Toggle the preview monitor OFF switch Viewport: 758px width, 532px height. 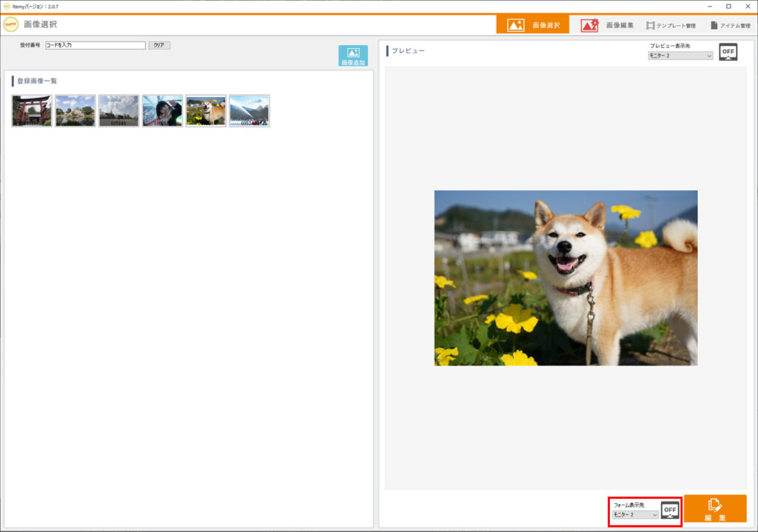pos(728,52)
